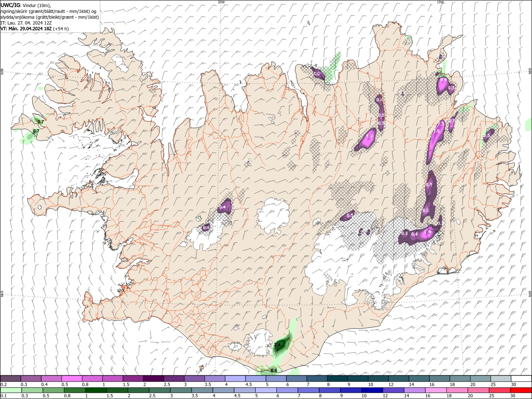Screen dimensions: 532x399
Task: Click the darkest green rain swatch between 1 and 1.5
Action: click(x=95, y=390)
